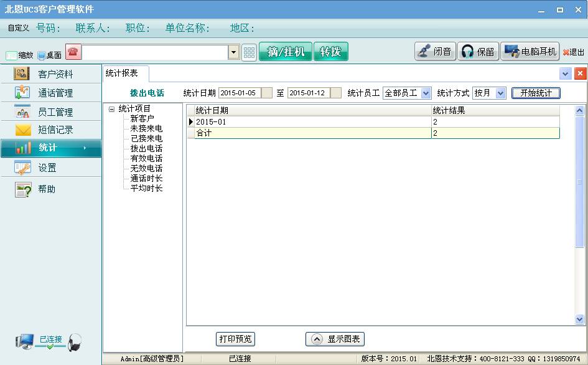Image resolution: width=588 pixels, height=365 pixels.
Task: Select 无效电话 in the statistics tree
Action: tap(146, 168)
